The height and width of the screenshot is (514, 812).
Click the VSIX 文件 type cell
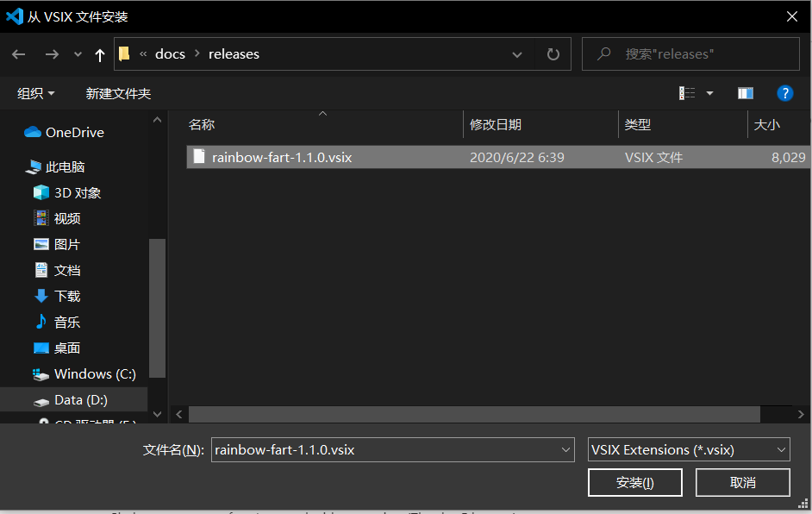point(653,157)
